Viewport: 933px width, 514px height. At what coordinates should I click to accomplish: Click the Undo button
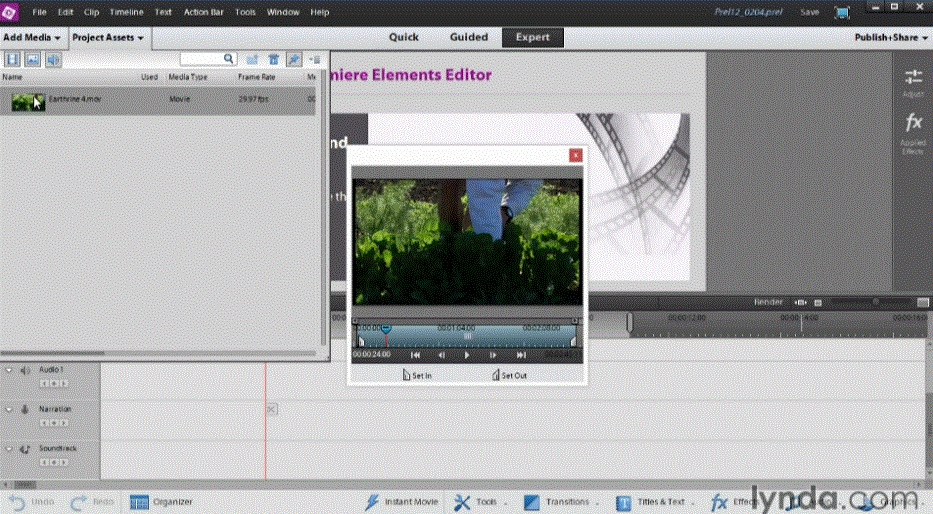32,502
